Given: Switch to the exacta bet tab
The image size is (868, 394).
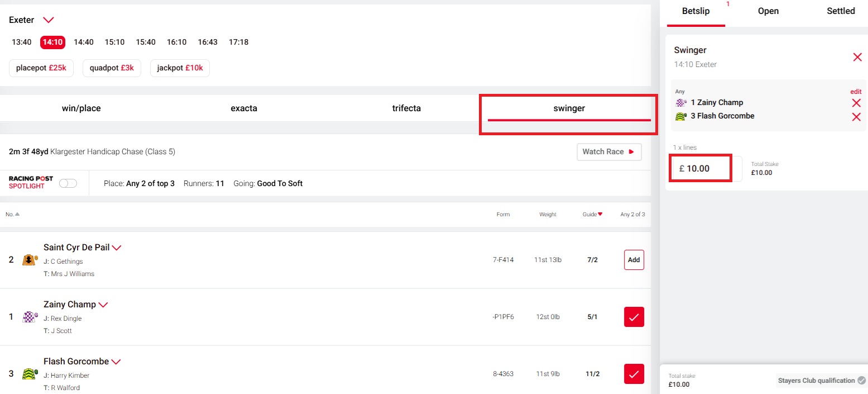Looking at the screenshot, I should [x=244, y=108].
